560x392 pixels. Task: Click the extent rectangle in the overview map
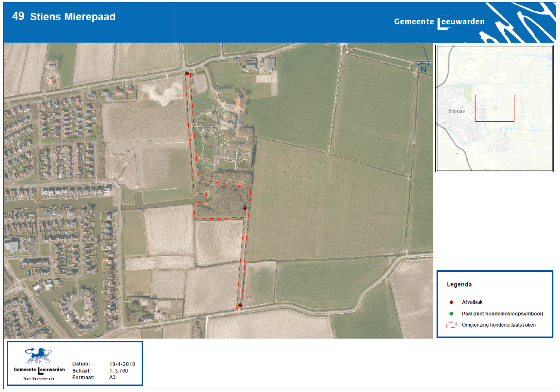[495, 108]
